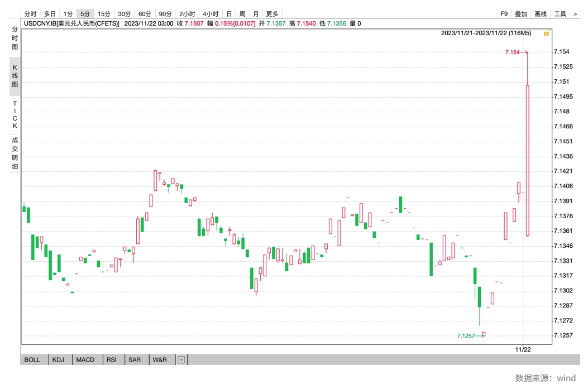Select the 90分 interval
The width and height of the screenshot is (588, 389).
pyautogui.click(x=165, y=14)
